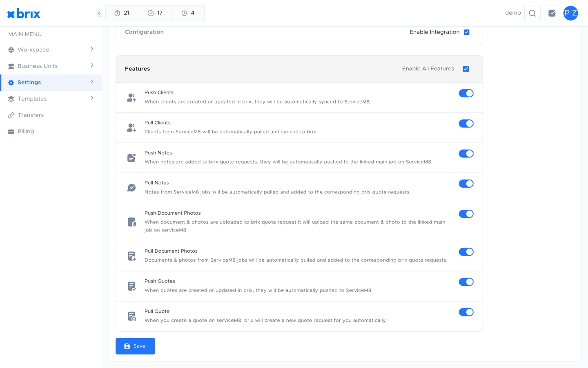
Task: Click the Workspace globe icon
Action: pyautogui.click(x=11, y=50)
